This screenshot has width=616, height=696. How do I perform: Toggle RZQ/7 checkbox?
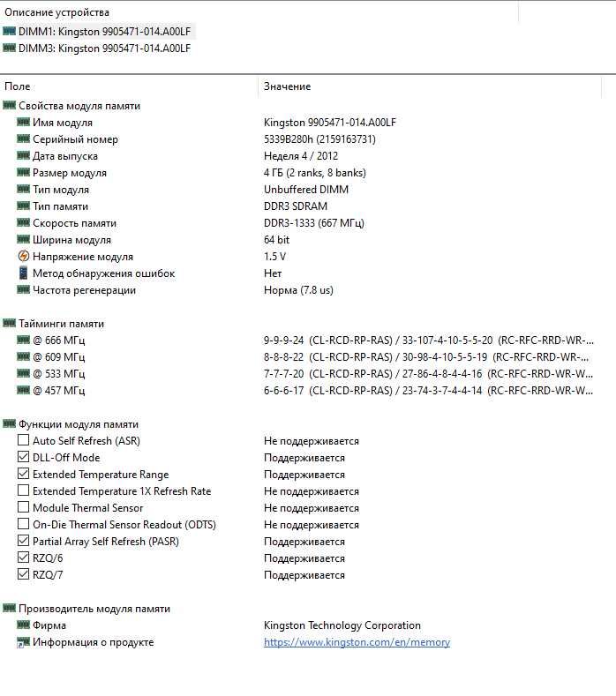click(x=23, y=574)
